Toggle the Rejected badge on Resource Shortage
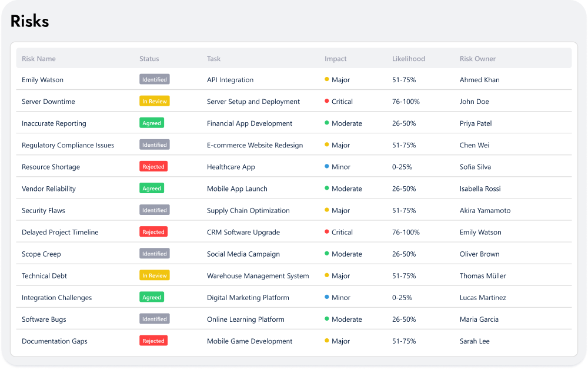The image size is (588, 370). (153, 166)
